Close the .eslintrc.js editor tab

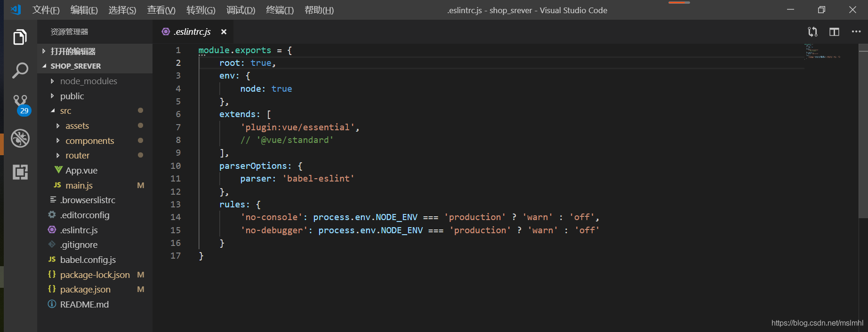point(224,32)
